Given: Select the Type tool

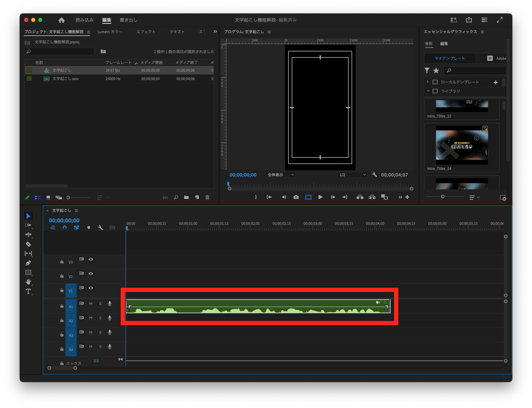Looking at the screenshot, I should point(28,291).
